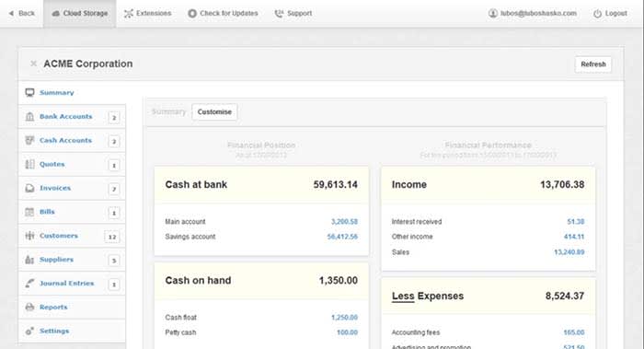Viewport: 644px width, 349px height.
Task: Open Summary in the sidebar
Action: [72, 92]
